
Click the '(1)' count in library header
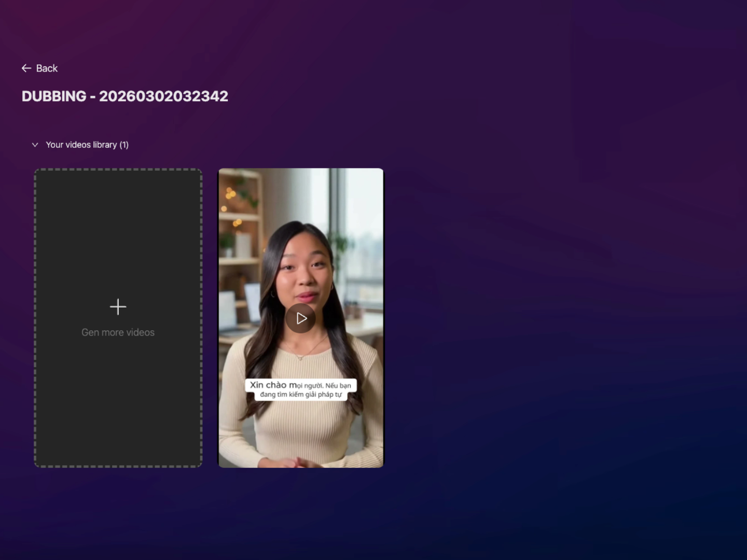click(x=124, y=145)
